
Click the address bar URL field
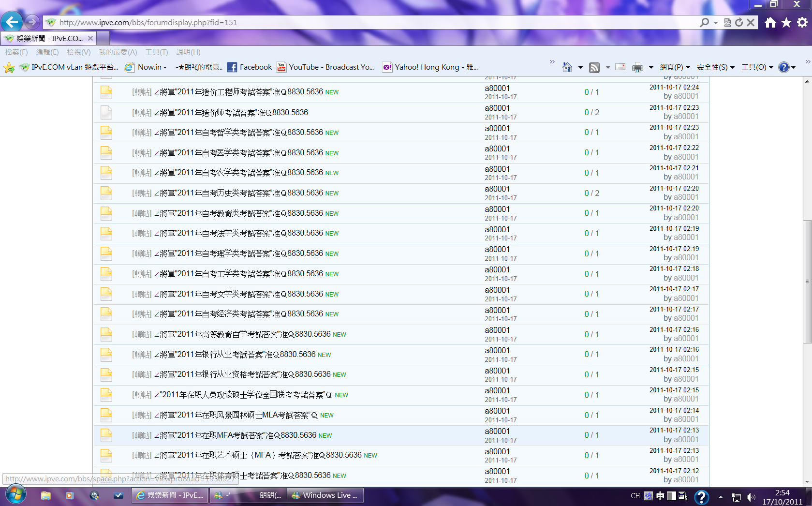click(x=339, y=22)
